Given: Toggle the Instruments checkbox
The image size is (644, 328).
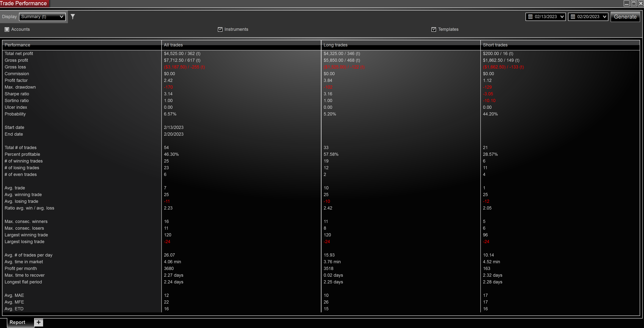Looking at the screenshot, I should (220, 29).
